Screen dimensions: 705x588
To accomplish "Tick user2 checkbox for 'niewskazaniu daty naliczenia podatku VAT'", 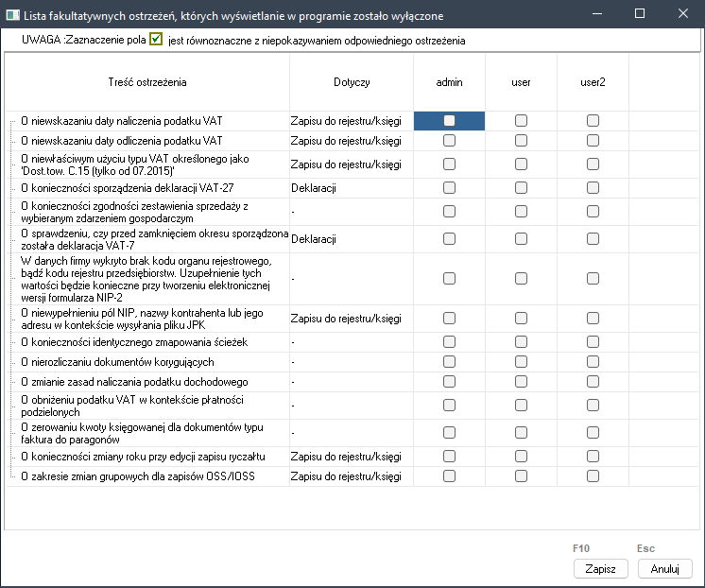I will point(593,121).
